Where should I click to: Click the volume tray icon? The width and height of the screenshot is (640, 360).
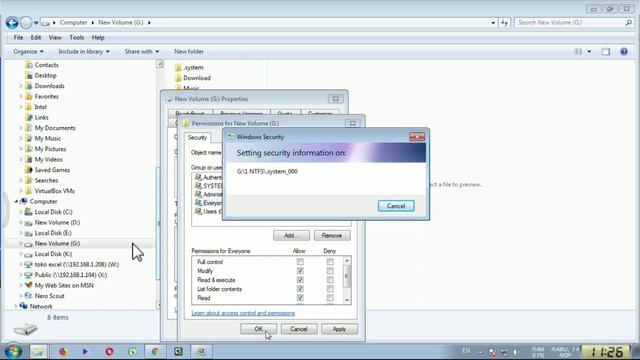516,352
